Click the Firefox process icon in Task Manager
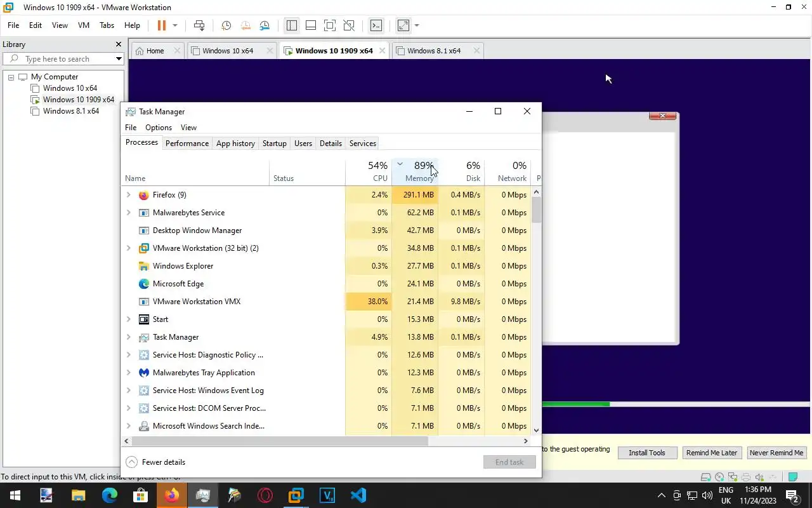This screenshot has width=812, height=508. (144, 195)
